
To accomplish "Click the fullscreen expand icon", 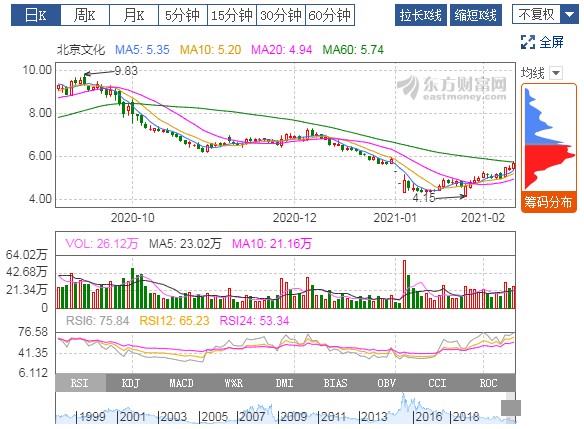I will coord(528,42).
